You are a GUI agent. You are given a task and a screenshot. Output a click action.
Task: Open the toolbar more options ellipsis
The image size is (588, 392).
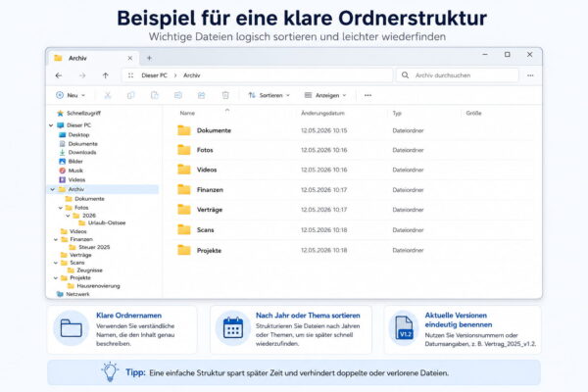(367, 95)
